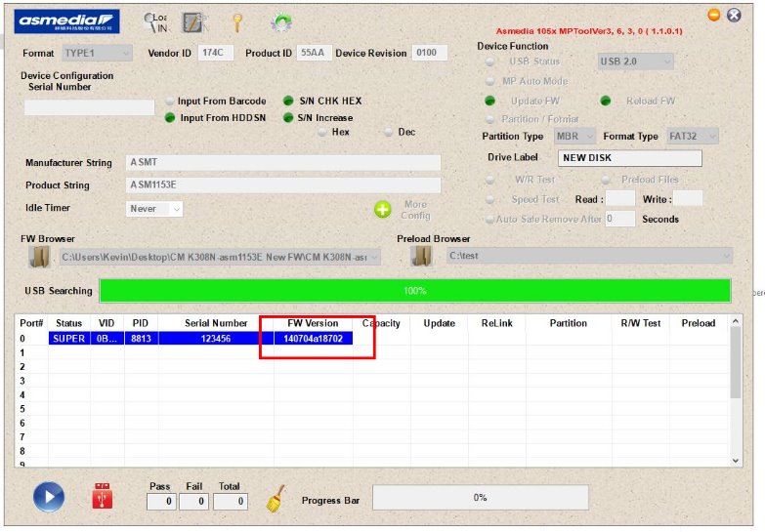Viewport: 765px width, 532px height.
Task: Select Input From Barcode radio button
Action: point(170,101)
